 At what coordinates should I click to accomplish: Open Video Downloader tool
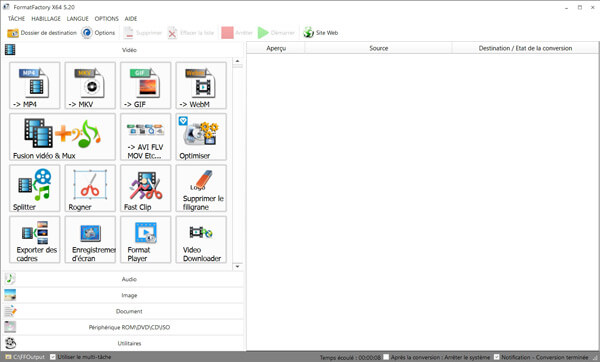[x=201, y=240]
